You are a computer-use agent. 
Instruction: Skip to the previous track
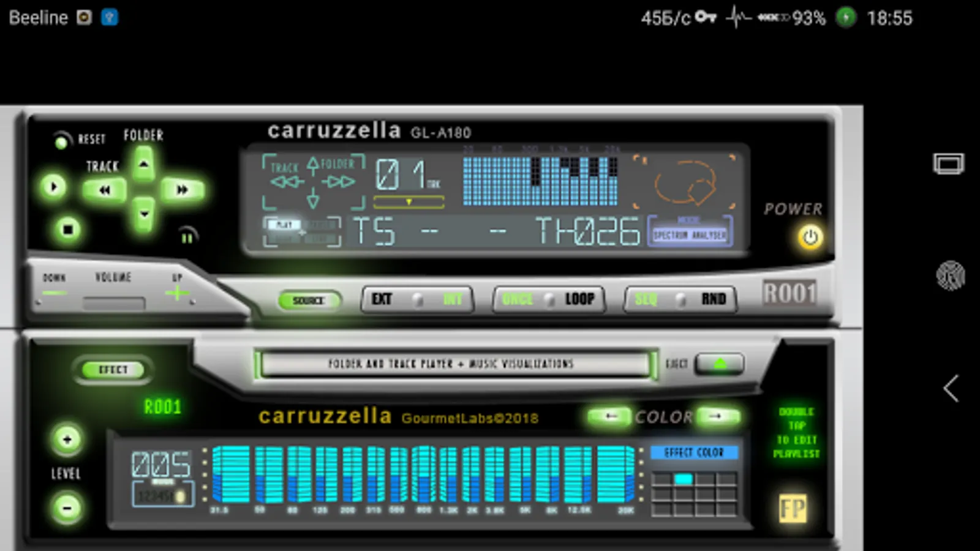pos(105,190)
